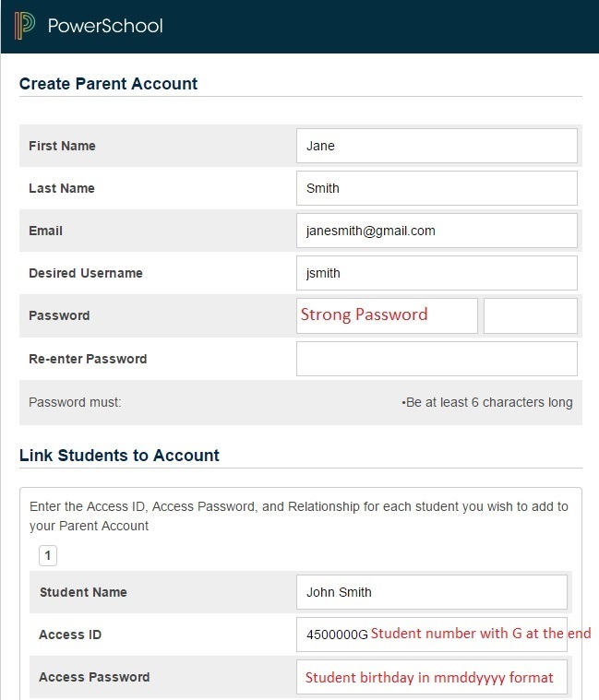Click the Access ID field 4500000G
The height and width of the screenshot is (700, 599).
[432, 635]
